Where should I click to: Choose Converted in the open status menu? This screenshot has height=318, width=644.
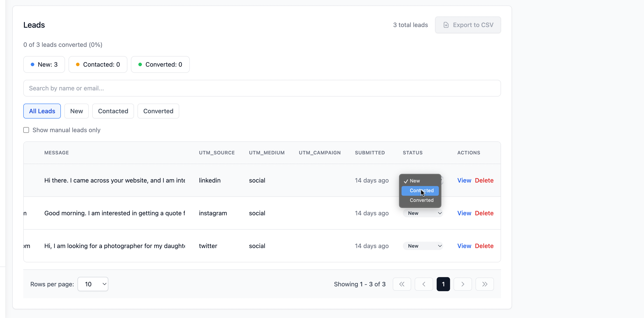[x=420, y=200]
